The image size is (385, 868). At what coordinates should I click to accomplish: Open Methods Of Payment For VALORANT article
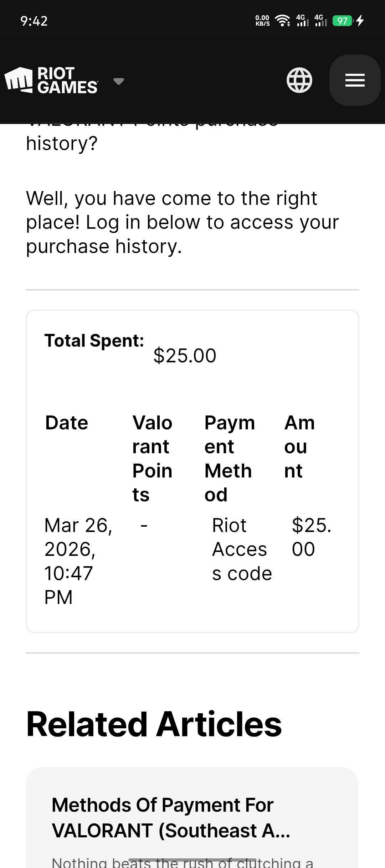coord(171,817)
